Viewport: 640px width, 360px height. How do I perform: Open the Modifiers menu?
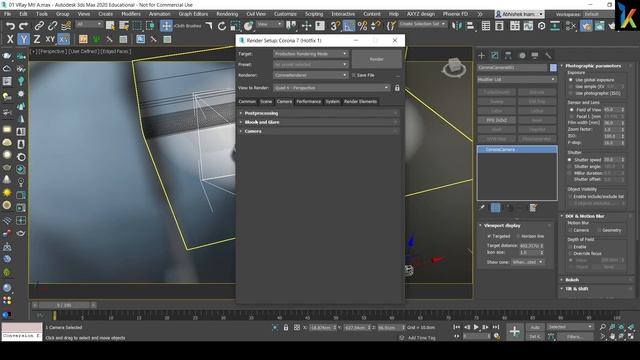[x=131, y=14]
